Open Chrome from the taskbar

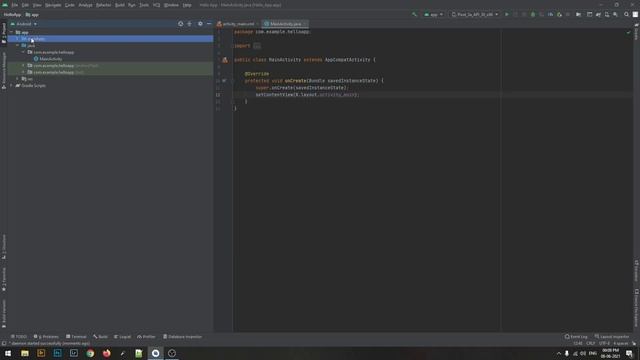[x=90, y=353]
